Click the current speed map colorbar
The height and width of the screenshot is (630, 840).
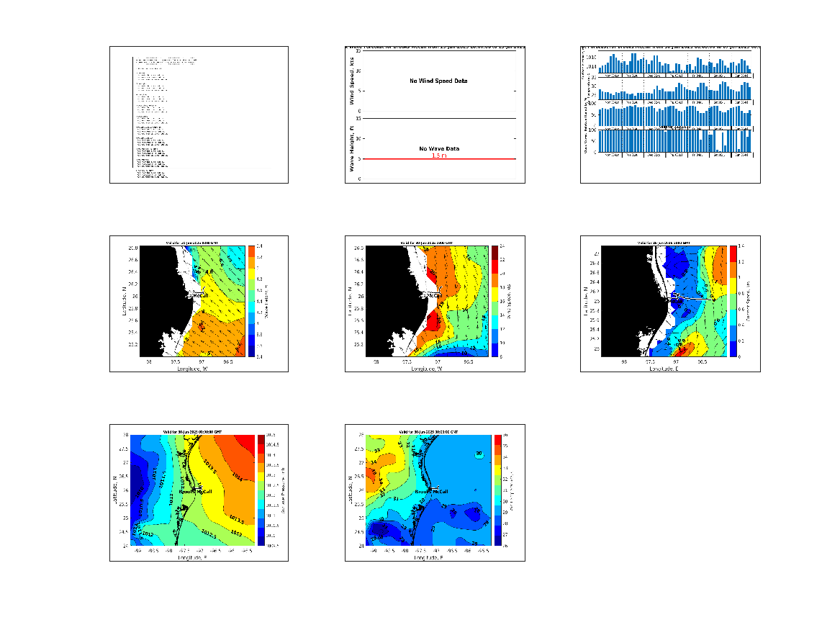point(733,301)
